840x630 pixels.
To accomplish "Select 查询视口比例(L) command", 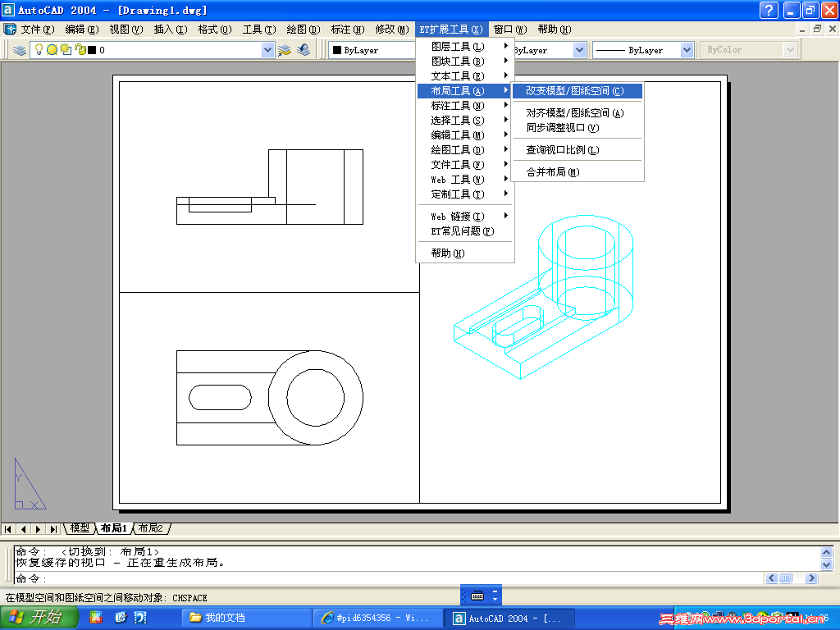I will point(577,150).
